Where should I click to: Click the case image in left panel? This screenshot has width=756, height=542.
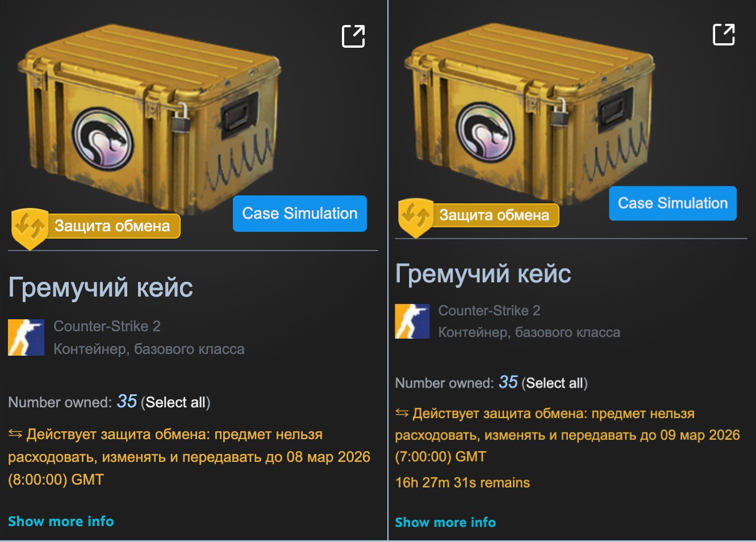tap(149, 116)
